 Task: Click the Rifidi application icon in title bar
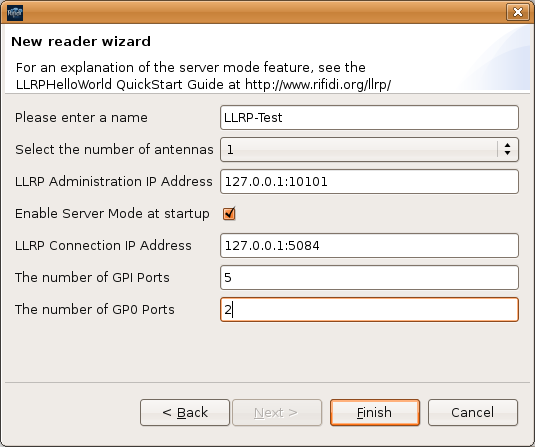pos(15,13)
